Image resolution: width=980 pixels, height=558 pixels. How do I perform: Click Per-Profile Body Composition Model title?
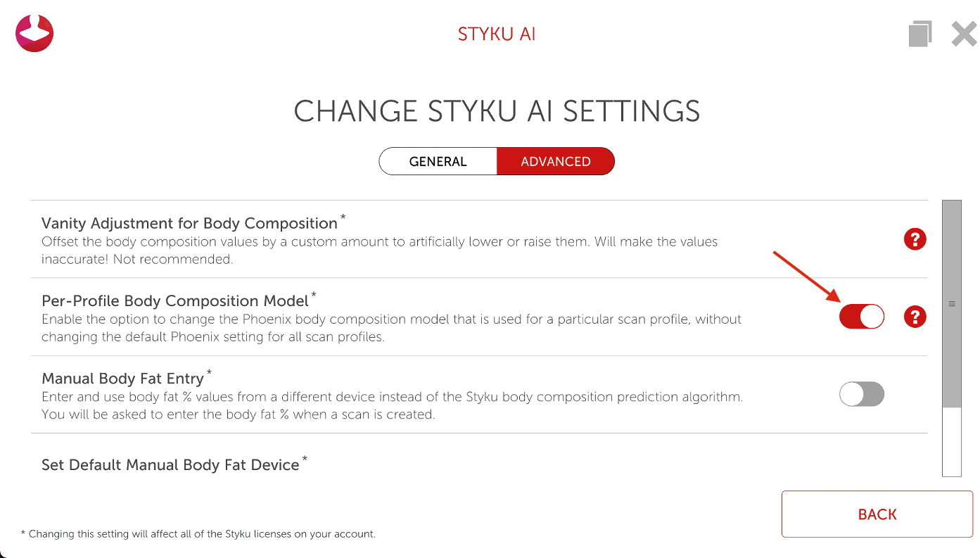click(175, 301)
